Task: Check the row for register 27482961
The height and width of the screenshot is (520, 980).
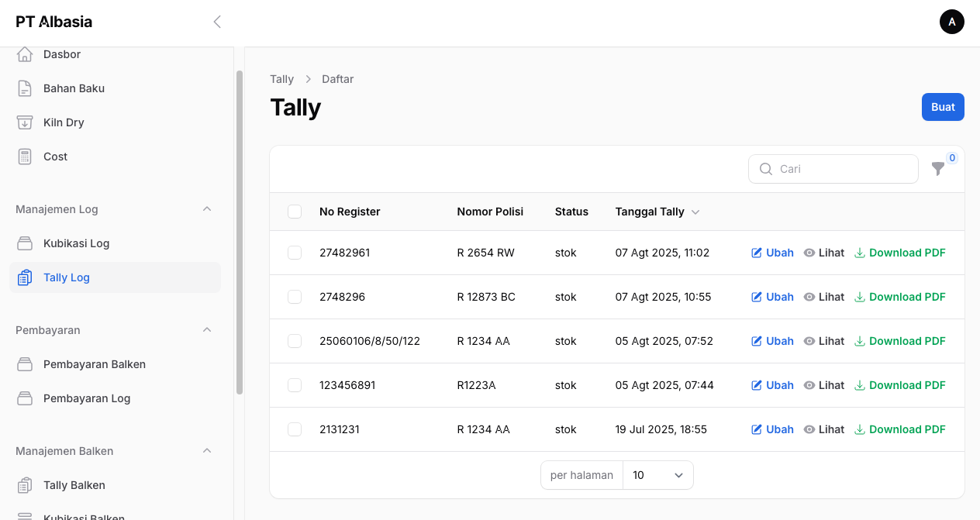Action: click(295, 253)
